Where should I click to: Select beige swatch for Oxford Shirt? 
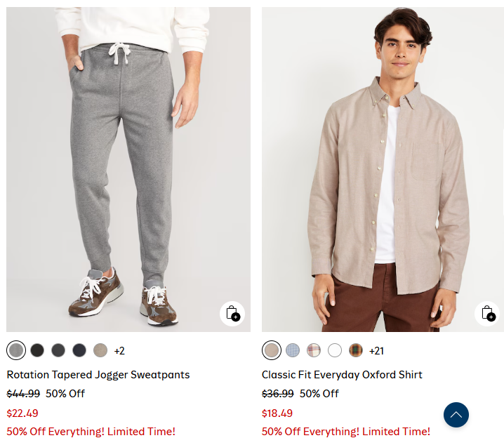coord(272,350)
